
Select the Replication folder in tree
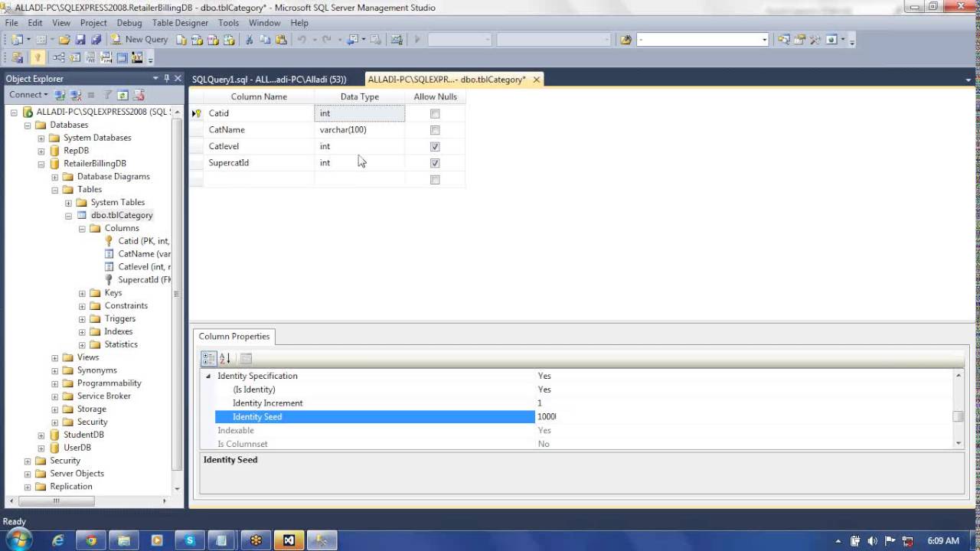[x=70, y=486]
